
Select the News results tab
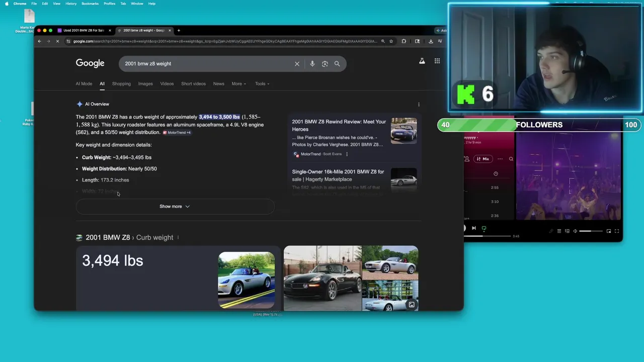pyautogui.click(x=218, y=84)
